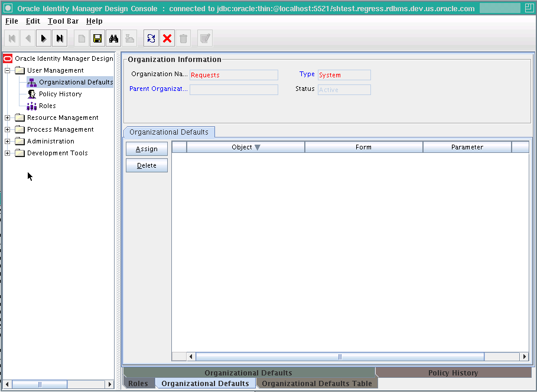Switch to the Organizational Defaults Table tab
The width and height of the screenshot is (537, 392).
317,383
